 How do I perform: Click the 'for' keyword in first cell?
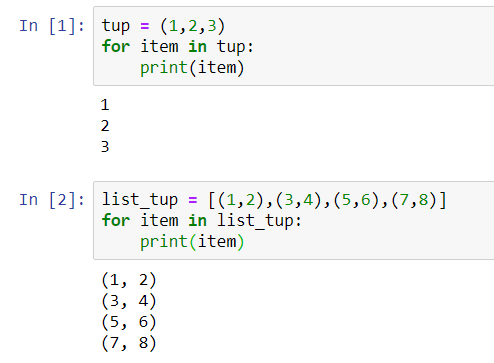pos(116,46)
